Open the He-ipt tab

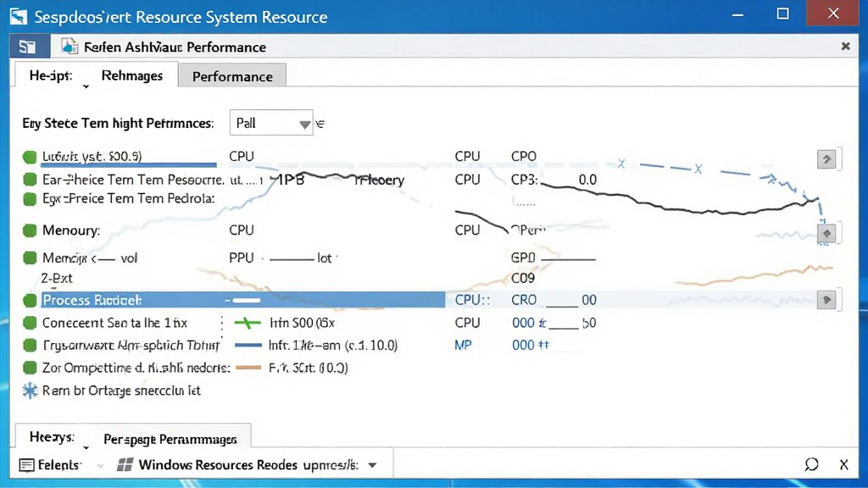50,75
